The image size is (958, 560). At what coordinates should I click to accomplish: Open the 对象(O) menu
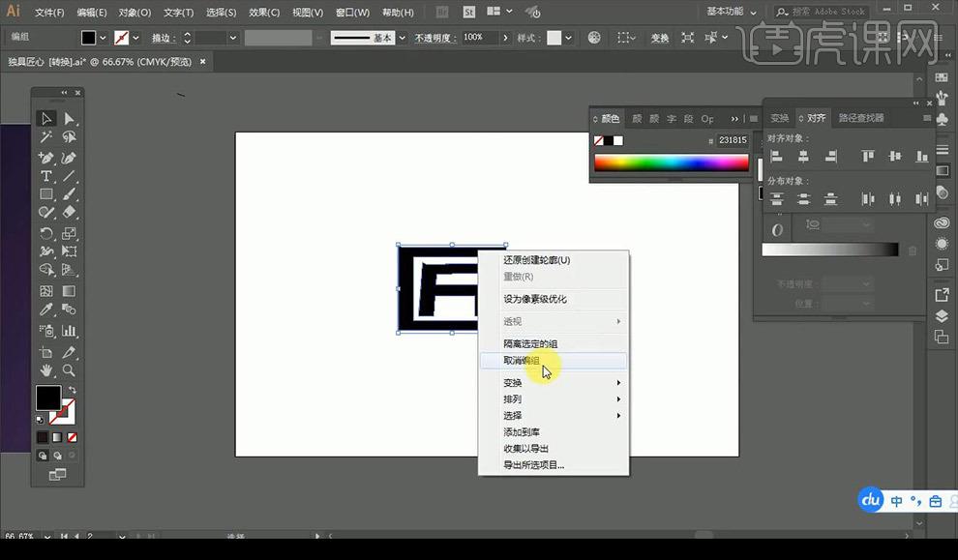click(135, 13)
